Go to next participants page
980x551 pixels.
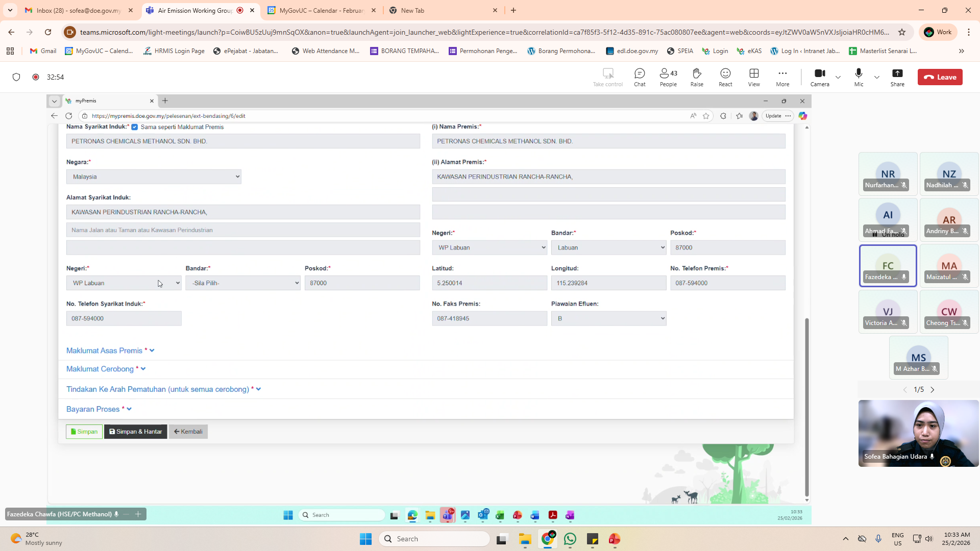coord(933,390)
